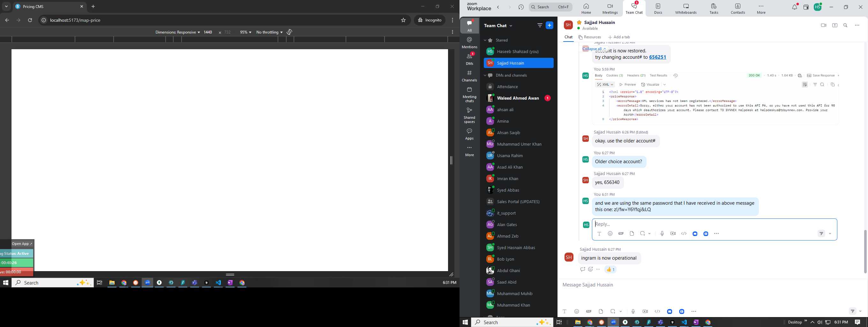868x327 pixels.
Task: Open the sidebar More item below Apps
Action: (469, 151)
